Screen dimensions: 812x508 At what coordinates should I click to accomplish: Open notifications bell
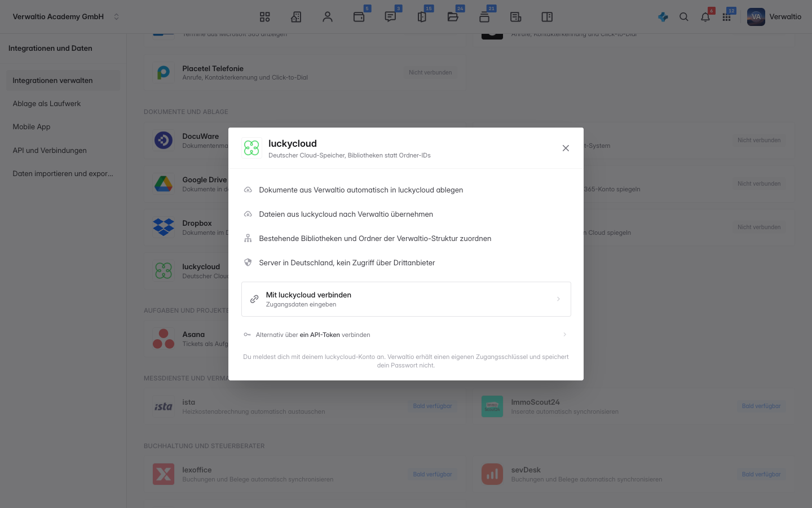coord(705,17)
